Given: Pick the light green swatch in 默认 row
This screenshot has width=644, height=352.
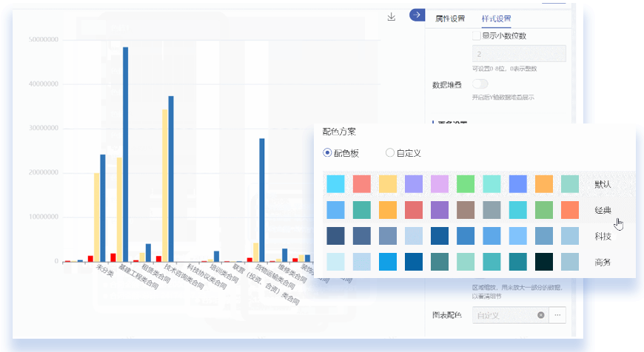Looking at the screenshot, I should 466,184.
